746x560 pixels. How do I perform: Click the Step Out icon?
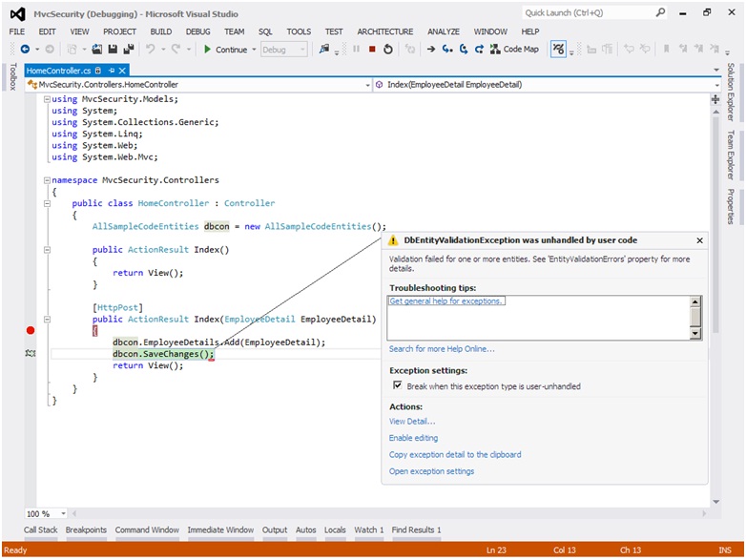pyautogui.click(x=479, y=49)
